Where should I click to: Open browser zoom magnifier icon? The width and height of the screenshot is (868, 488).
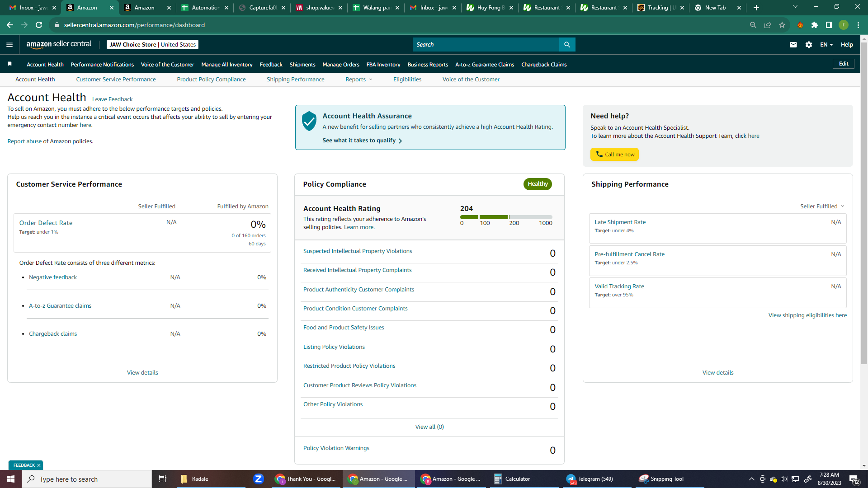click(x=753, y=25)
